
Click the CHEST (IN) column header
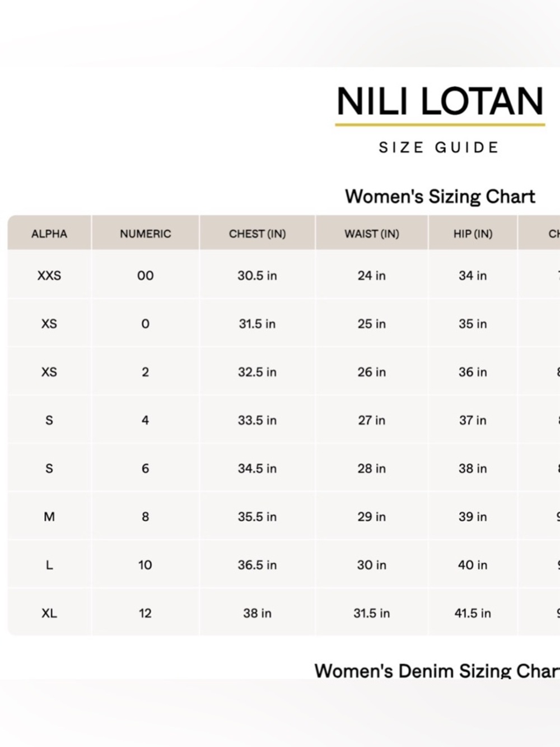click(x=257, y=234)
